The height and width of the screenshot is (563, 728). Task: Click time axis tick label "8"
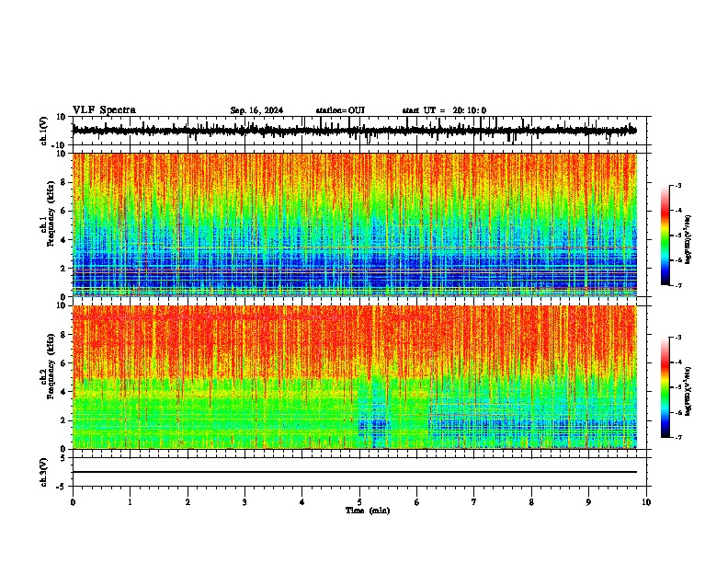tap(531, 502)
